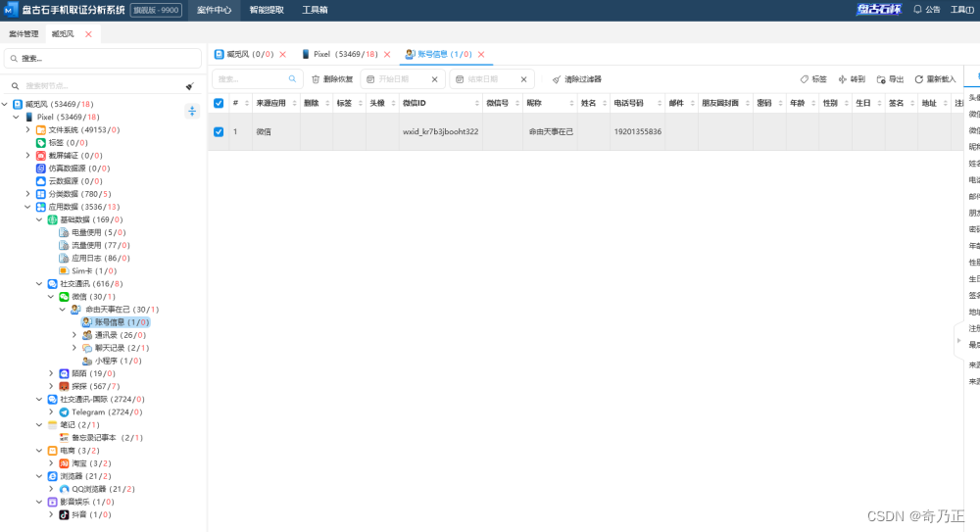This screenshot has width=980, height=532.
Task: Click the WeChat icon in the tree
Action: tap(64, 297)
